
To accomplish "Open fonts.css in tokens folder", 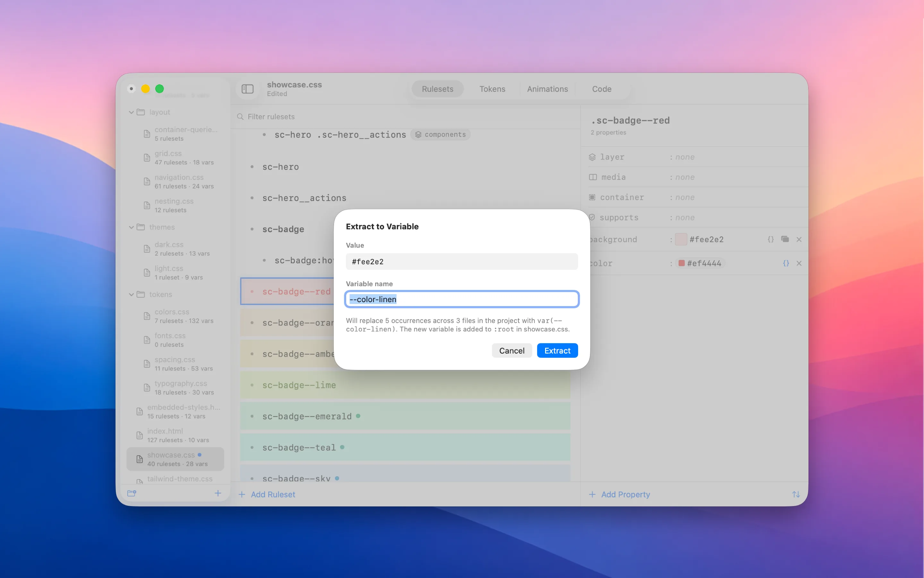I will 175,340.
